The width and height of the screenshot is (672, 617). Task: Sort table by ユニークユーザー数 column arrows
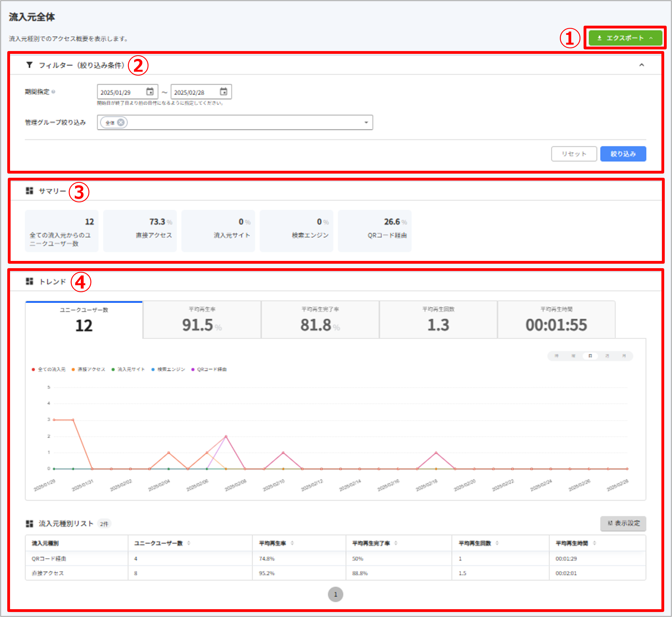189,543
